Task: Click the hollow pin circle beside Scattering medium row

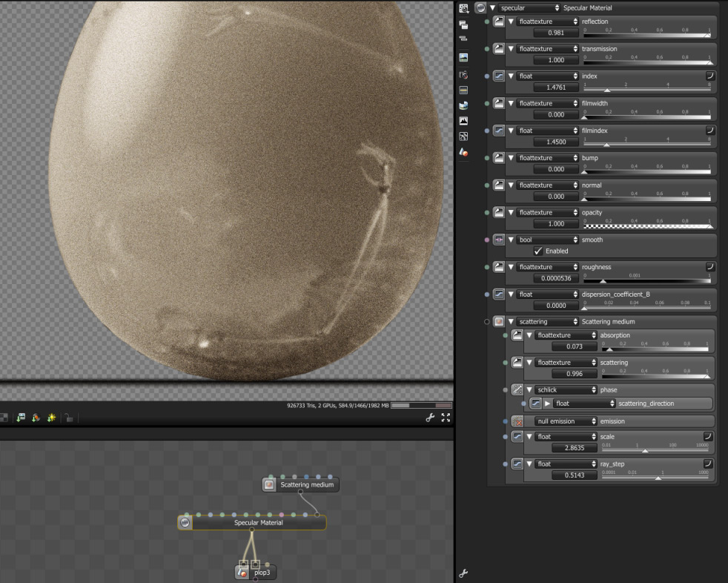Action: point(486,321)
